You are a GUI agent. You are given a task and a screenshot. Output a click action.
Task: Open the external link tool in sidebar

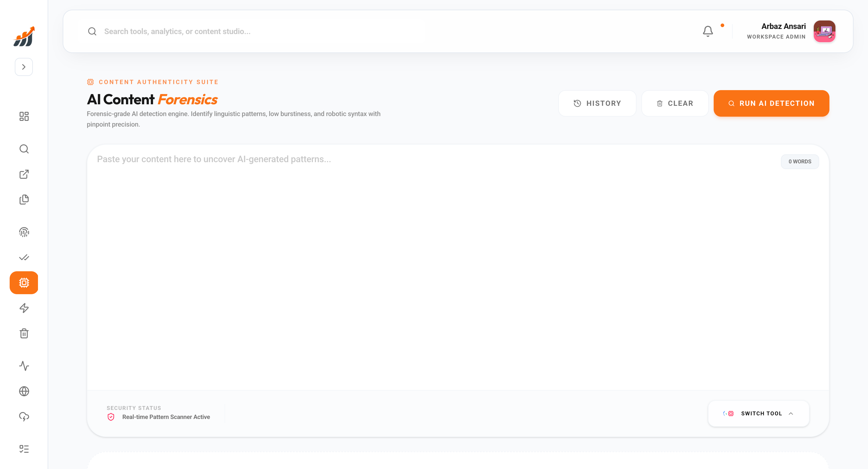click(x=24, y=175)
